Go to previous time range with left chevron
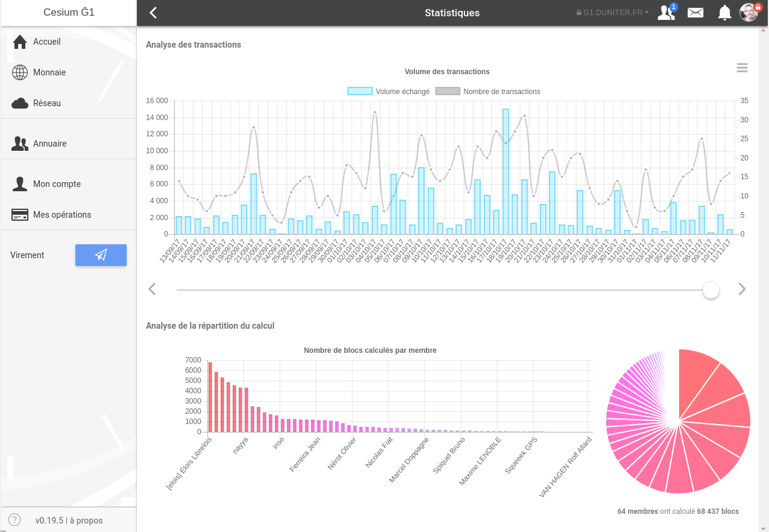 coord(152,290)
